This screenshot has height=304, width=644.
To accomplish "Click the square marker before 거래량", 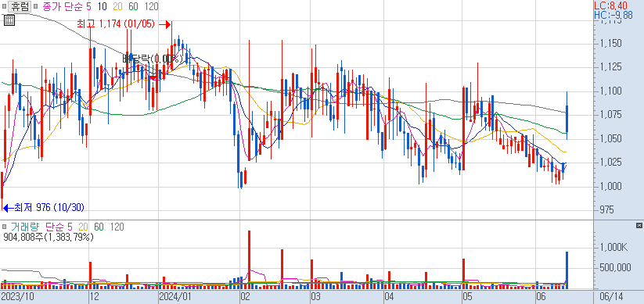I will [x=4, y=227].
